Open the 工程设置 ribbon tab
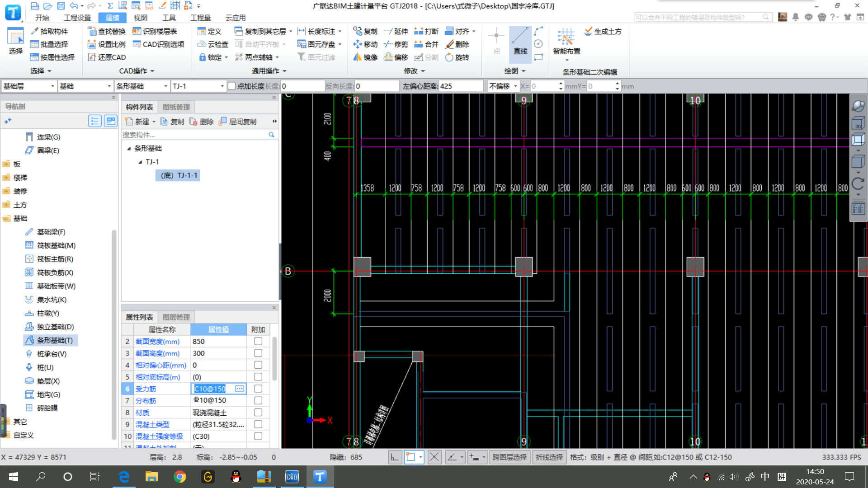This screenshot has height=488, width=868. pos(77,18)
